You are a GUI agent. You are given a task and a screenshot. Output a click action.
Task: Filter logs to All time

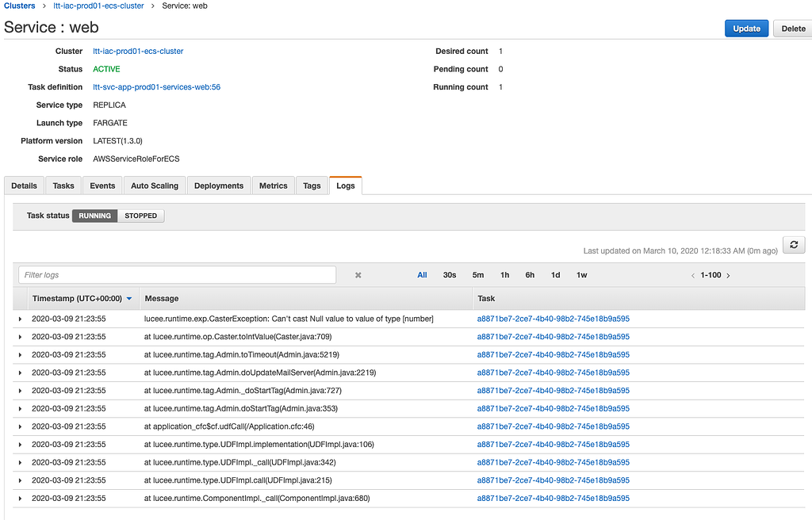[x=422, y=275]
